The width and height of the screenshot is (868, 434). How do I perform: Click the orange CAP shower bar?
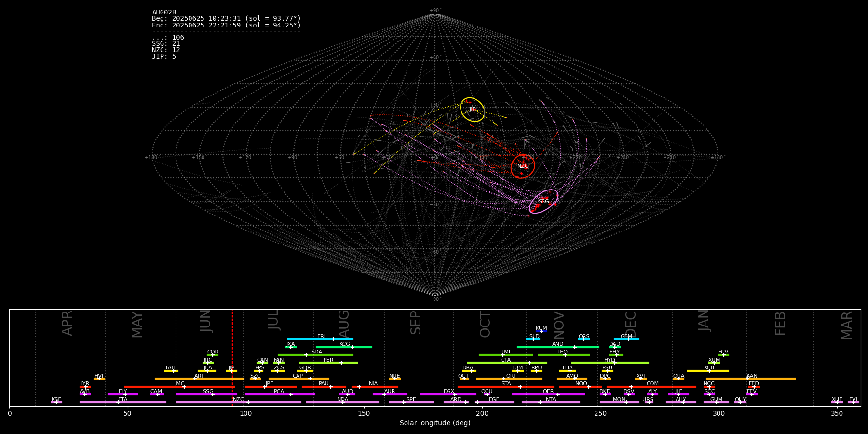pyautogui.click(x=299, y=379)
